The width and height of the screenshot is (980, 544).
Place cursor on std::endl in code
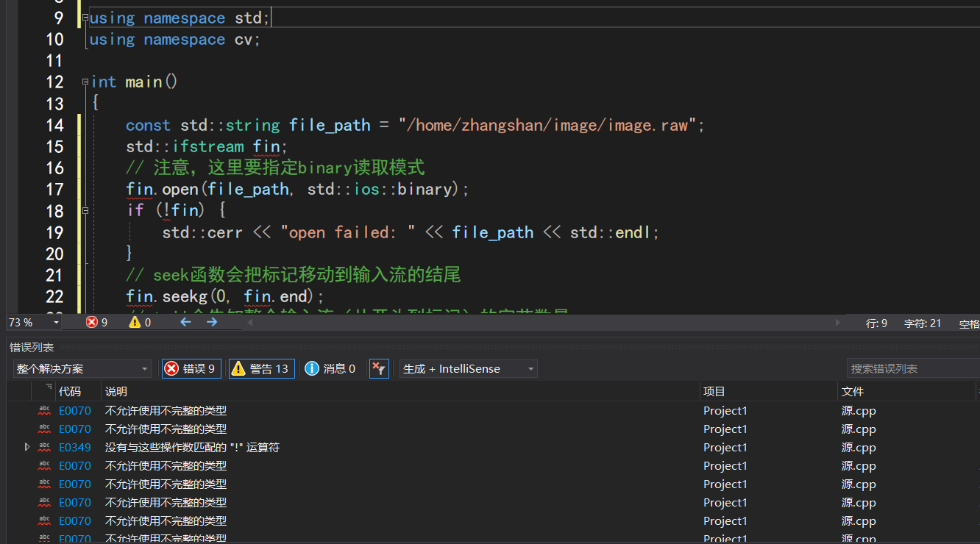[x=611, y=232]
